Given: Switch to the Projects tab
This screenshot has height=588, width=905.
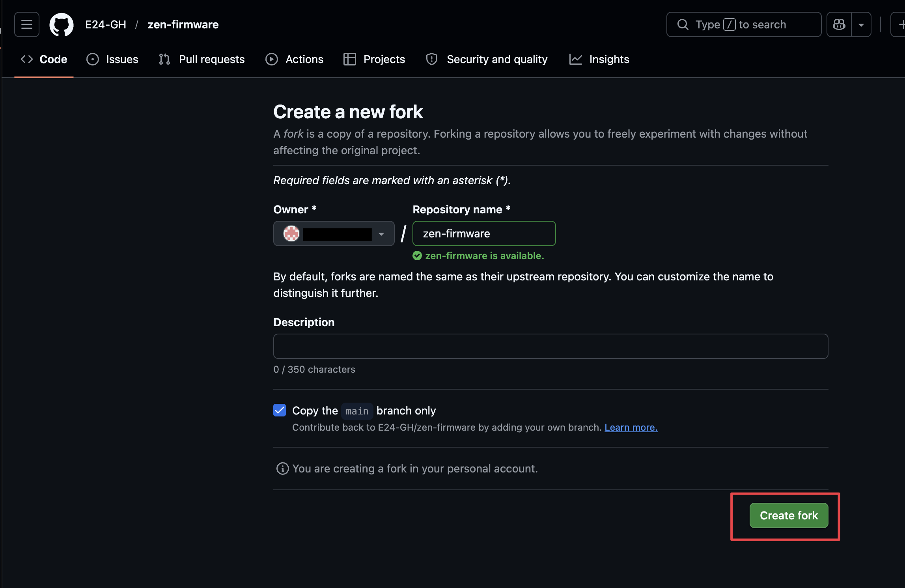Looking at the screenshot, I should pyautogui.click(x=374, y=59).
